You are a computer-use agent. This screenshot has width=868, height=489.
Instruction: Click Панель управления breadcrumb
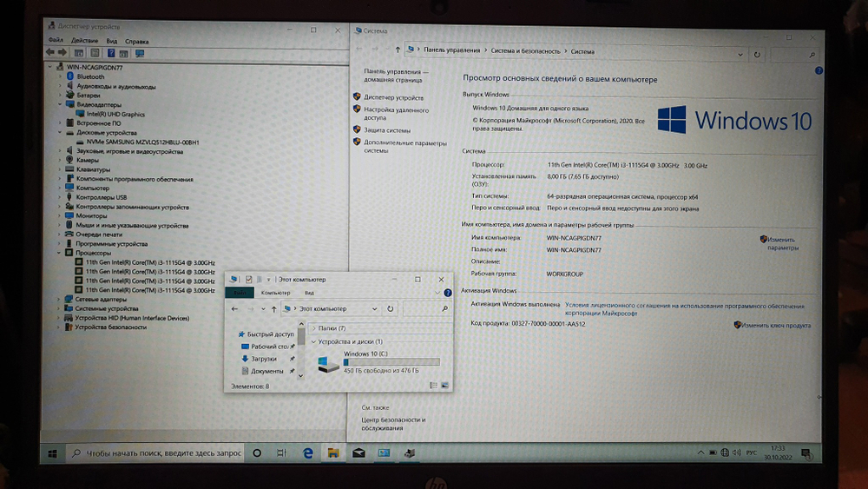[451, 50]
